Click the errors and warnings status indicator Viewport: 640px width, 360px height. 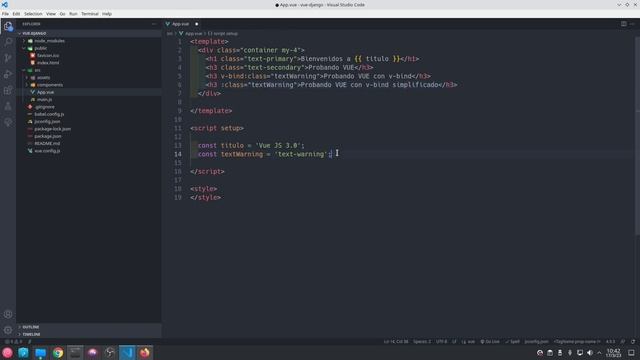tap(13, 342)
